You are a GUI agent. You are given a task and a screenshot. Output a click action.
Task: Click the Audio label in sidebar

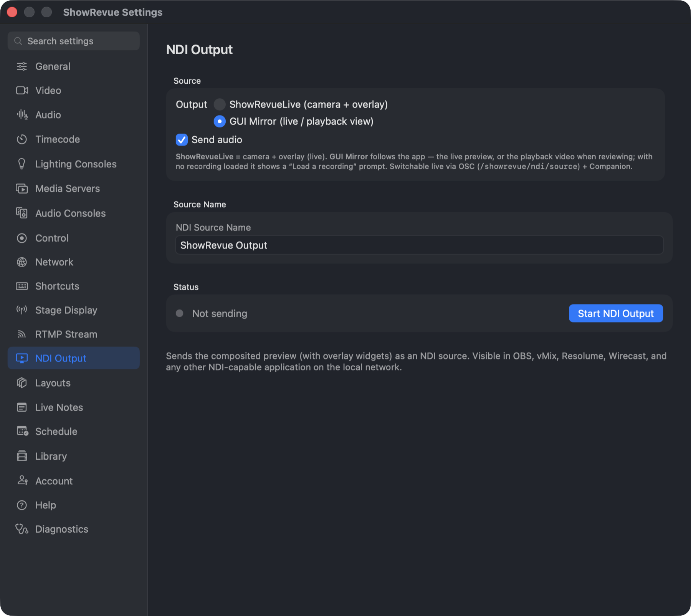pos(48,115)
